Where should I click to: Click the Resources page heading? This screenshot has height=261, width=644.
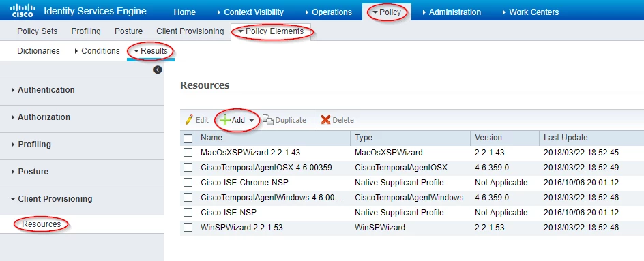click(x=205, y=85)
